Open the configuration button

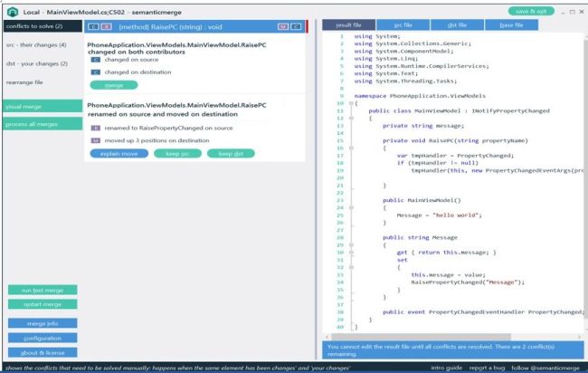(x=43, y=338)
